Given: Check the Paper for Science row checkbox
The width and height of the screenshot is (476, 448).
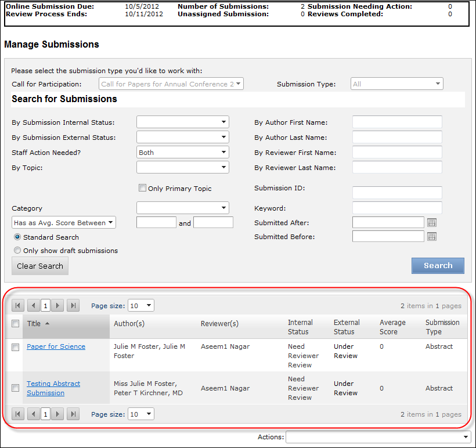Looking at the screenshot, I should (x=16, y=347).
